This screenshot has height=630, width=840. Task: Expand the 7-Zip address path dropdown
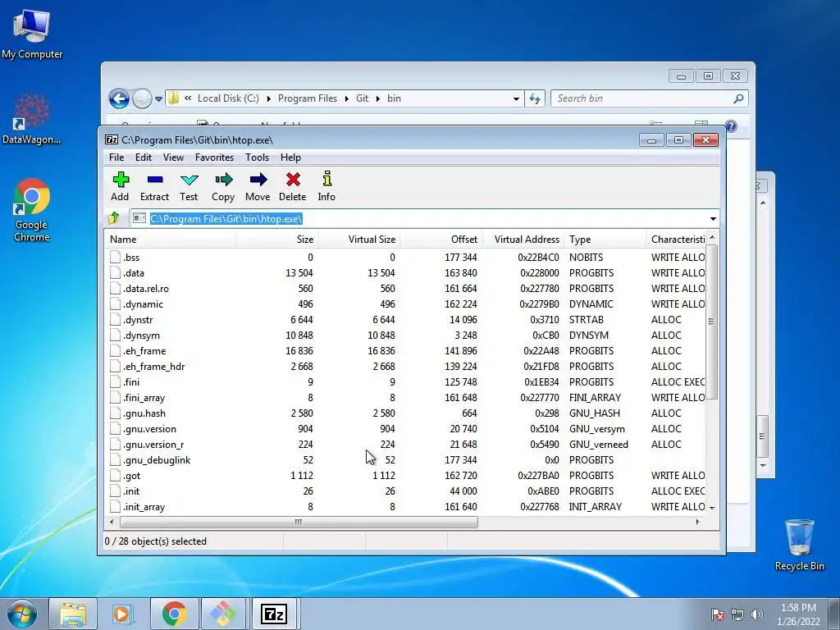click(713, 218)
